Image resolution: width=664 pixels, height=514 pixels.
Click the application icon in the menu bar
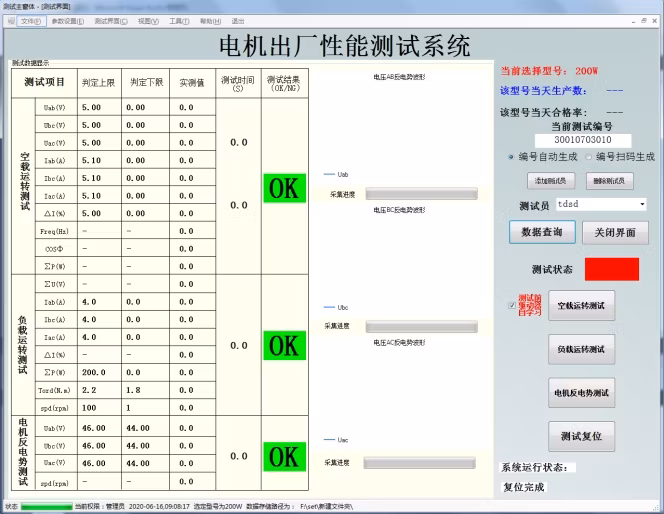pyautogui.click(x=9, y=20)
